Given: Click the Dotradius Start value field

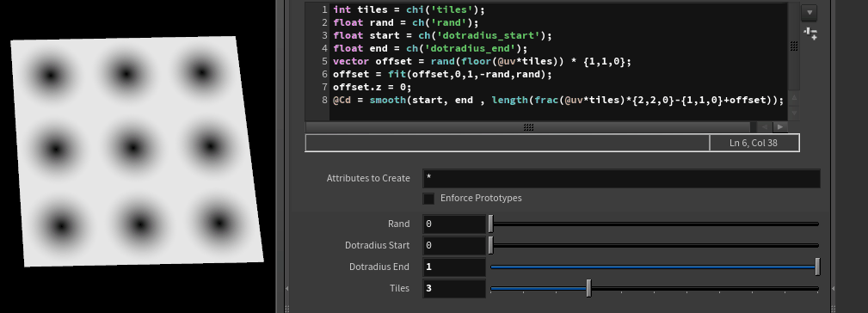Looking at the screenshot, I should 454,246.
